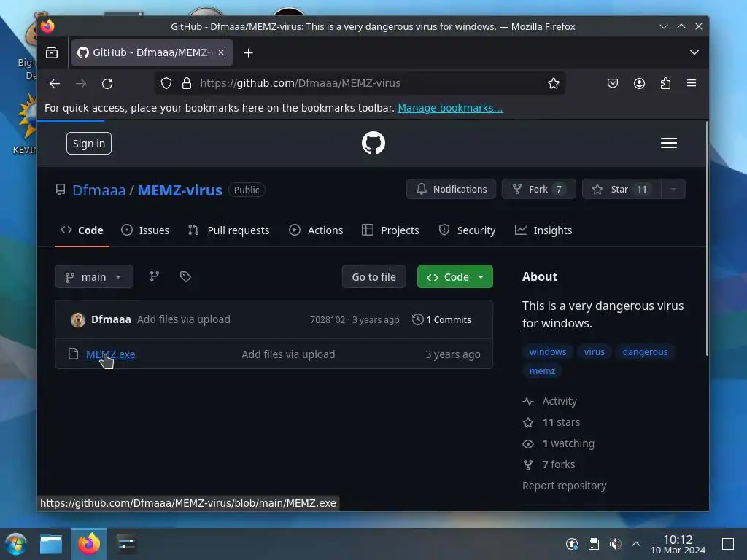Switch to the Code tab

pos(82,230)
